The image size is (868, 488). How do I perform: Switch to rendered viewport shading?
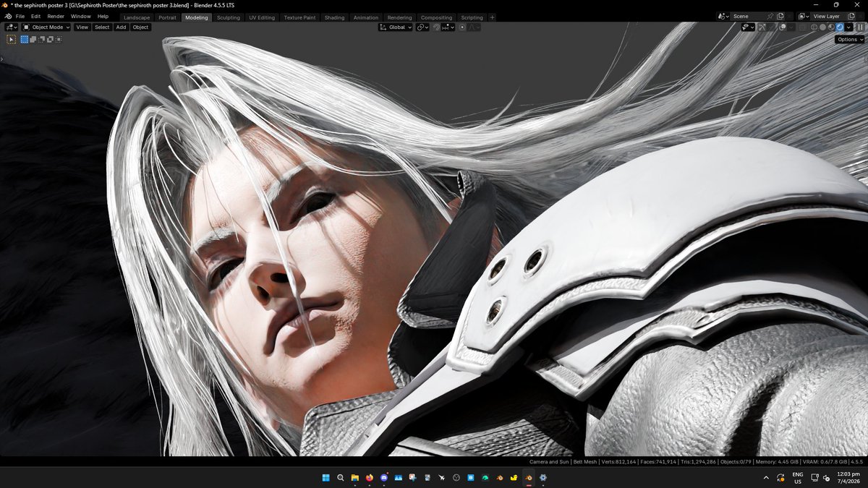840,27
